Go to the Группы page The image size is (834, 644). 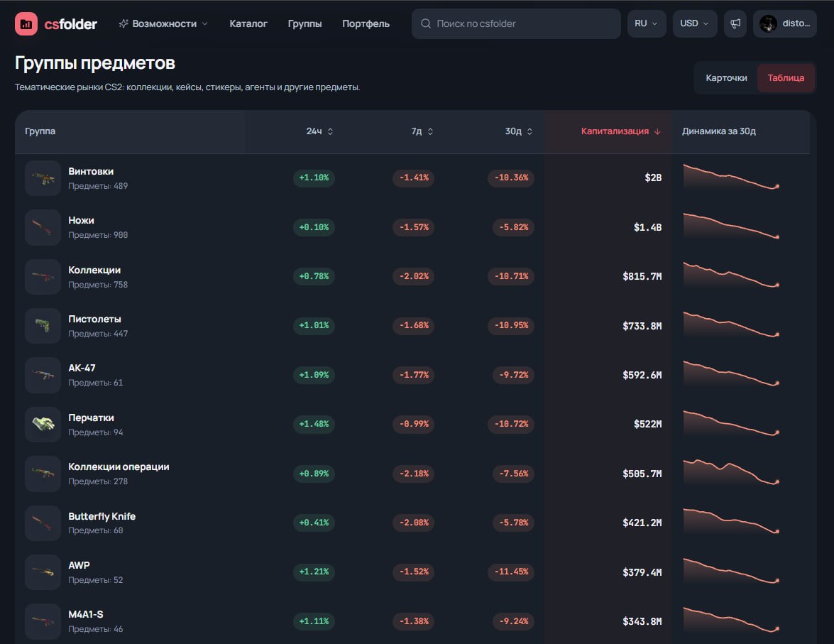tap(304, 23)
